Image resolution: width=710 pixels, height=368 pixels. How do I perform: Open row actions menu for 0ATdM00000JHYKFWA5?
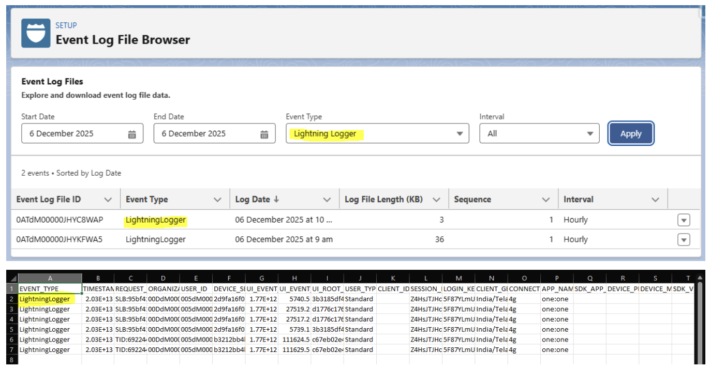[684, 239]
